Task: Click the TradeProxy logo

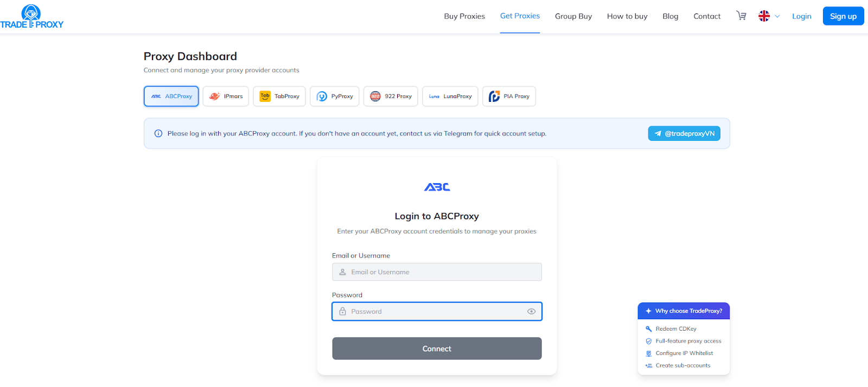Action: 31,16
